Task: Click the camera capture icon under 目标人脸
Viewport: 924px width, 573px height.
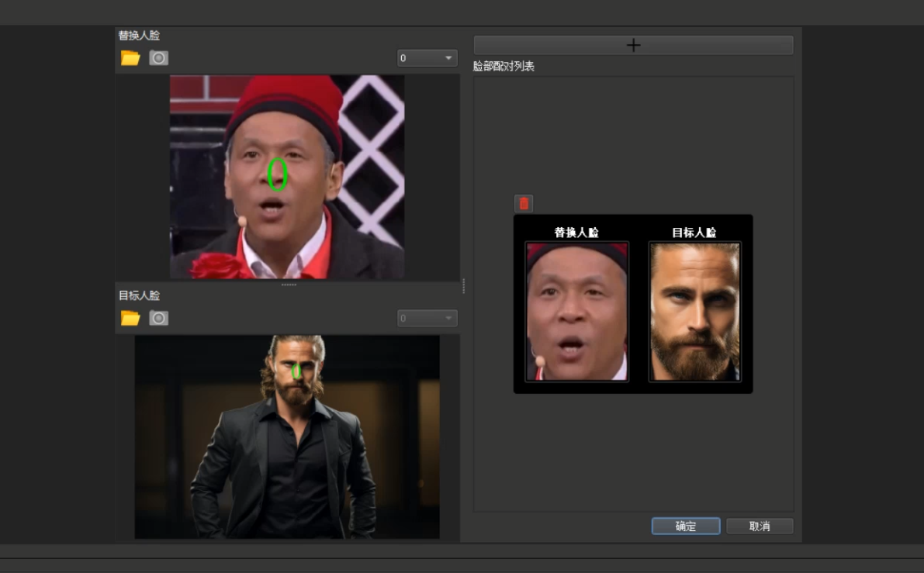Action: pos(158,317)
